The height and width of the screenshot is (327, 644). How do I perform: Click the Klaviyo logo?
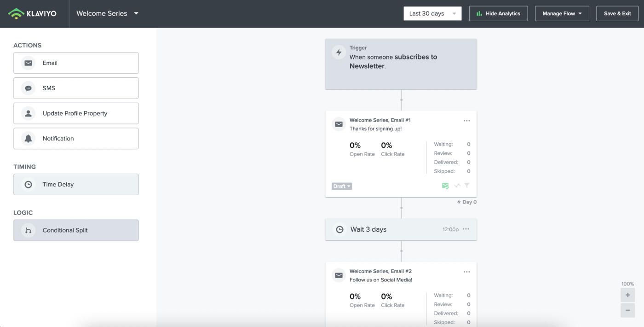33,13
